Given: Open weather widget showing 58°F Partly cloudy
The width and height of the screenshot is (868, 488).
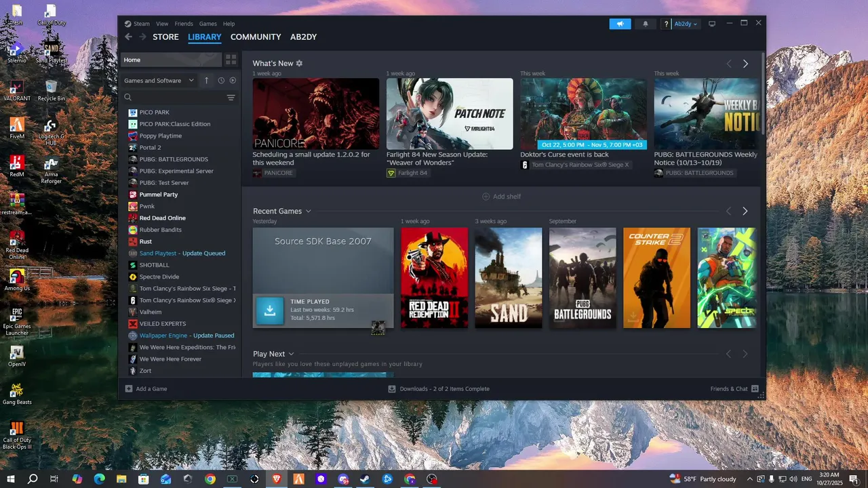Looking at the screenshot, I should [703, 479].
